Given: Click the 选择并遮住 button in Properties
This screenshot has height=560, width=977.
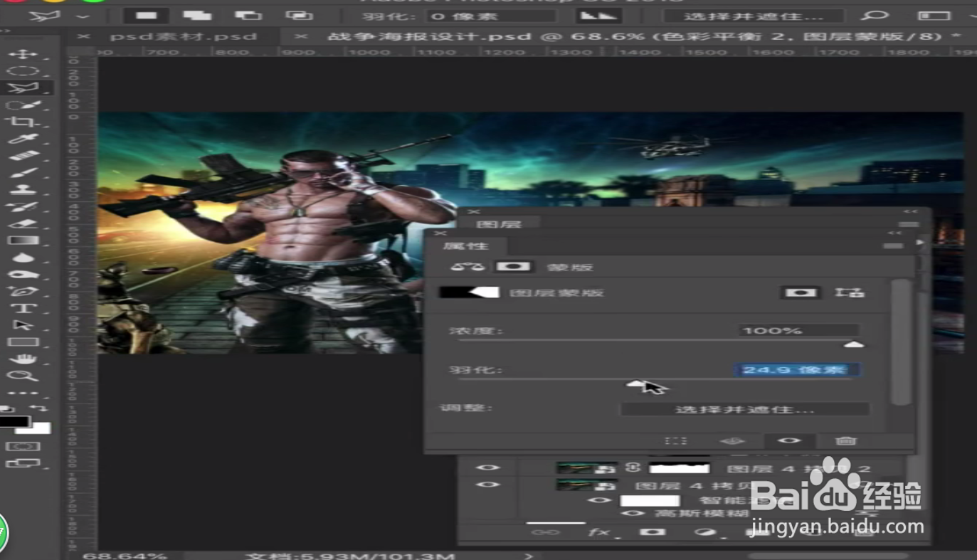Looking at the screenshot, I should click(745, 409).
